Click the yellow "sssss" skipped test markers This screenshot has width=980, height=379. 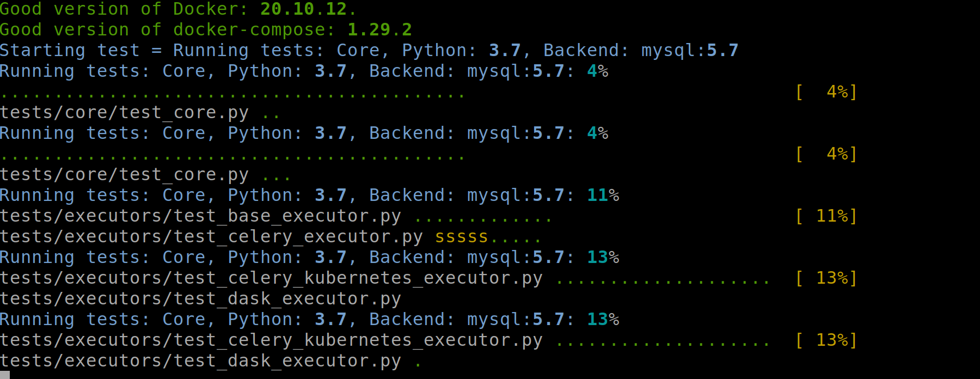462,236
